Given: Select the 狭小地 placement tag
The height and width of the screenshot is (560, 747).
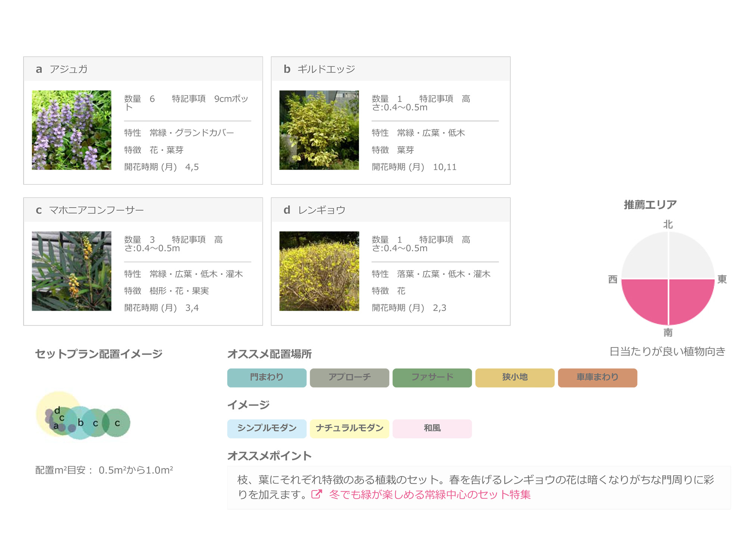Looking at the screenshot, I should point(515,377).
